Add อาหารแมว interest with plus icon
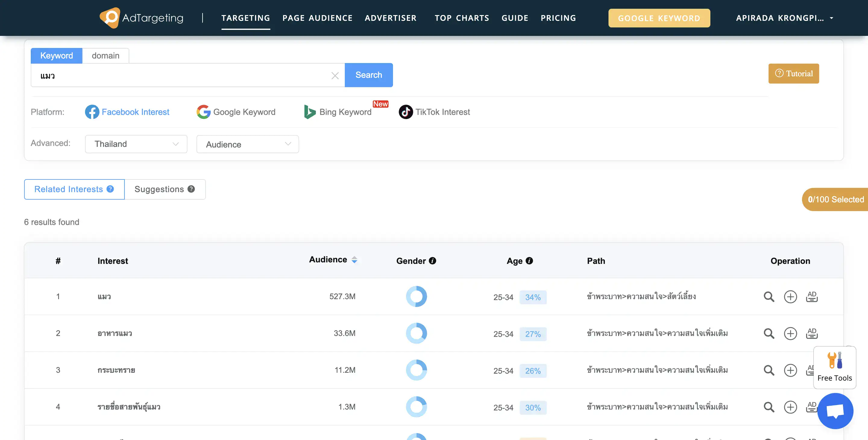 tap(790, 334)
